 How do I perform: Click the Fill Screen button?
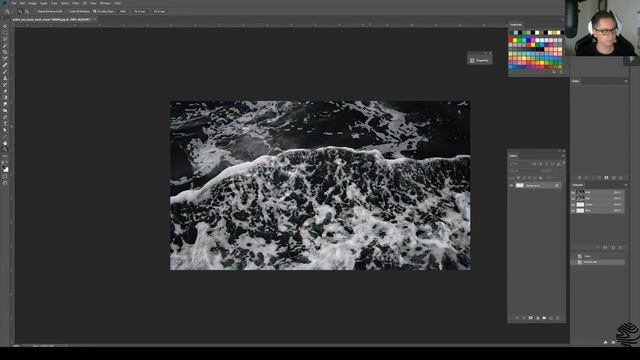[159, 11]
